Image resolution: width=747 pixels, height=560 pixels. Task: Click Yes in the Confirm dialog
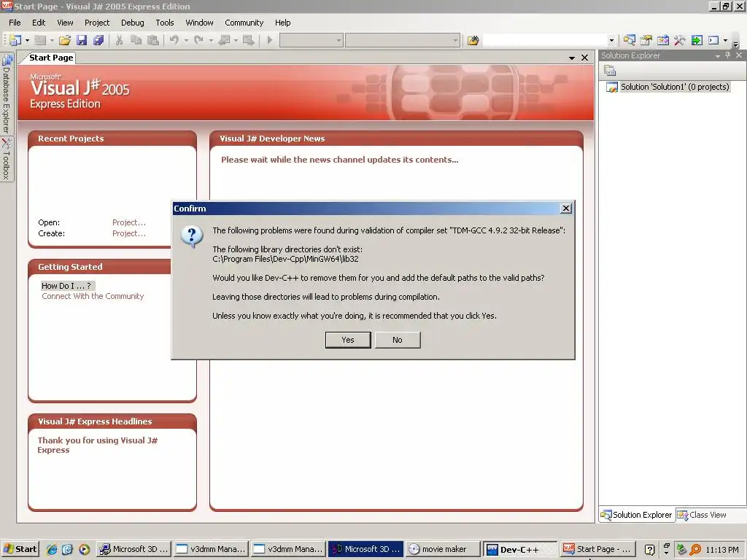(x=348, y=340)
